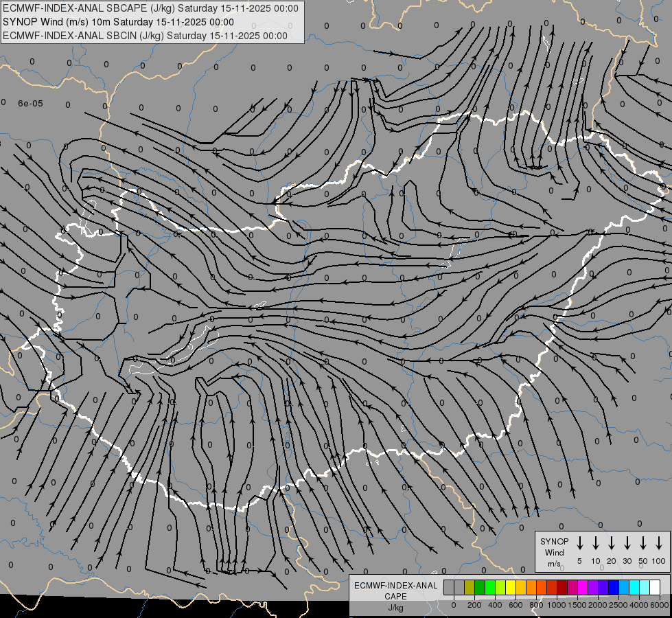This screenshot has width=672, height=618.
Task: Click the 50 m/s wind arrow symbol
Action: [643, 543]
